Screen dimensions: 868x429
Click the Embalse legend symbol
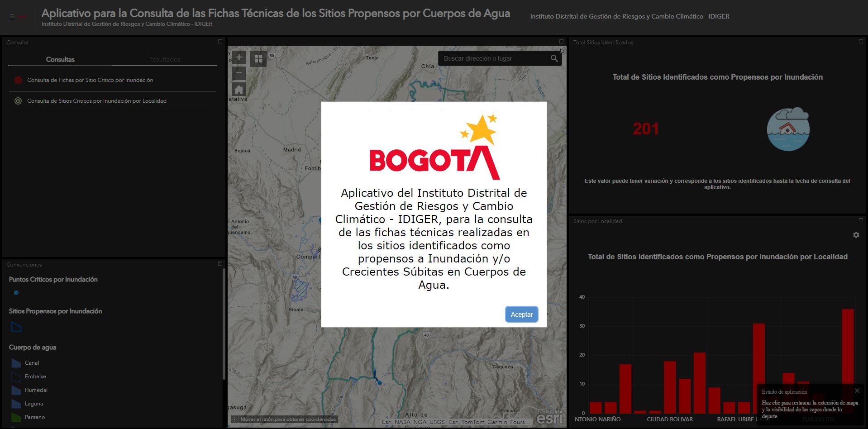(x=16, y=377)
